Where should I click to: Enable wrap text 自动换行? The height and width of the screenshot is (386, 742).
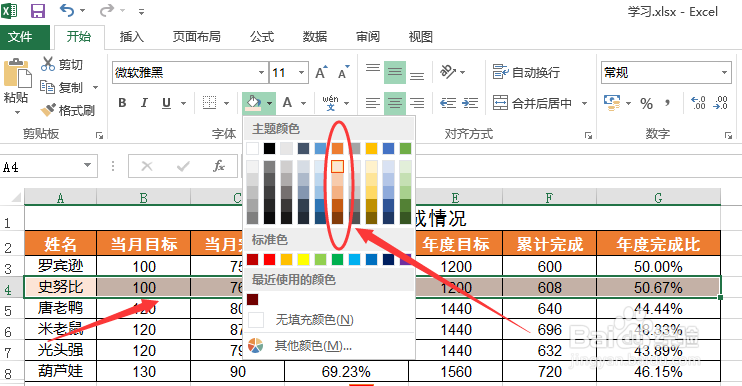click(526, 72)
